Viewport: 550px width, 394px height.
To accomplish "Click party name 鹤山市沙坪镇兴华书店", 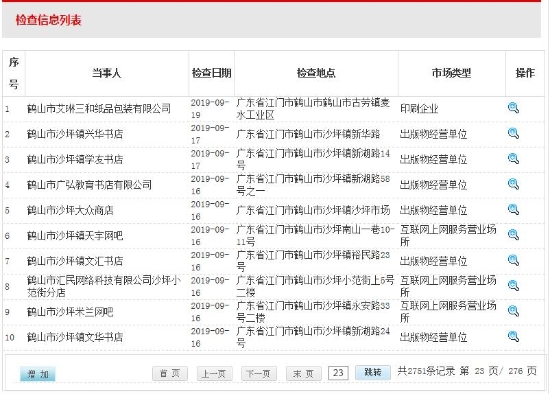I will point(75,134).
